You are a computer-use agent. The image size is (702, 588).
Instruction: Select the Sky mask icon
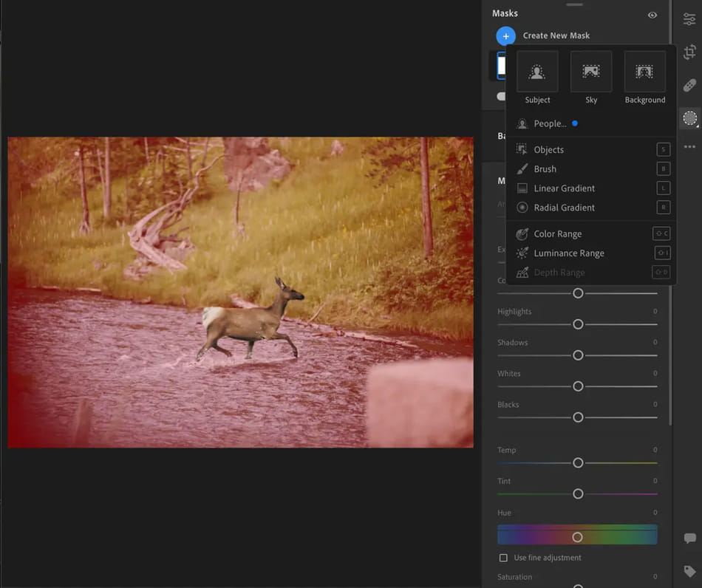(x=591, y=72)
